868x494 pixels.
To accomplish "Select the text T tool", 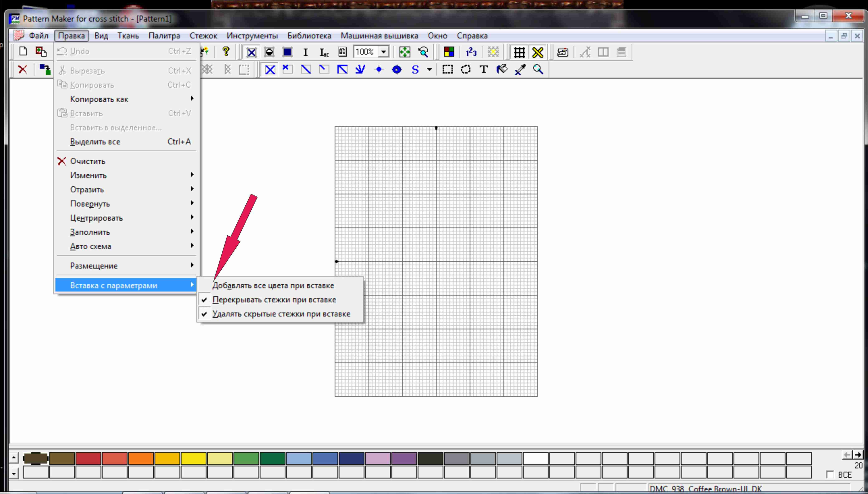I will 483,69.
